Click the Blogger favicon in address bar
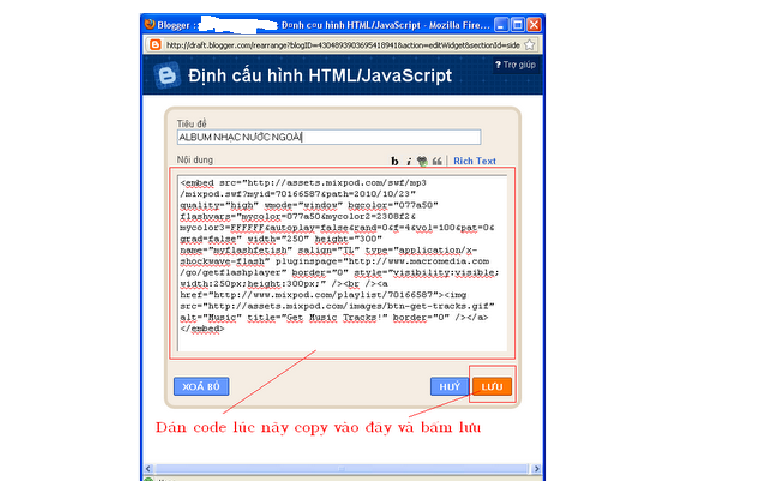Viewport: 781px width, 481px height. pyautogui.click(x=155, y=45)
